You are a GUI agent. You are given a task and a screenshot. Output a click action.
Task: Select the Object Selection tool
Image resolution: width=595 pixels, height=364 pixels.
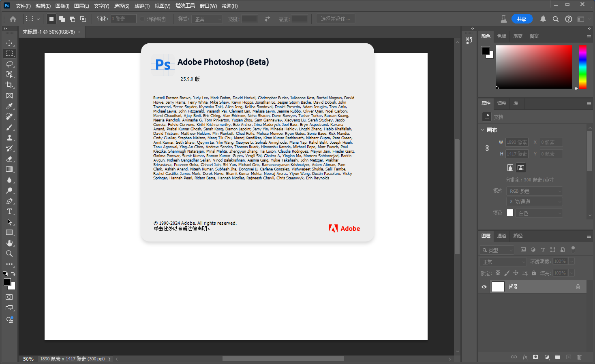point(9,75)
